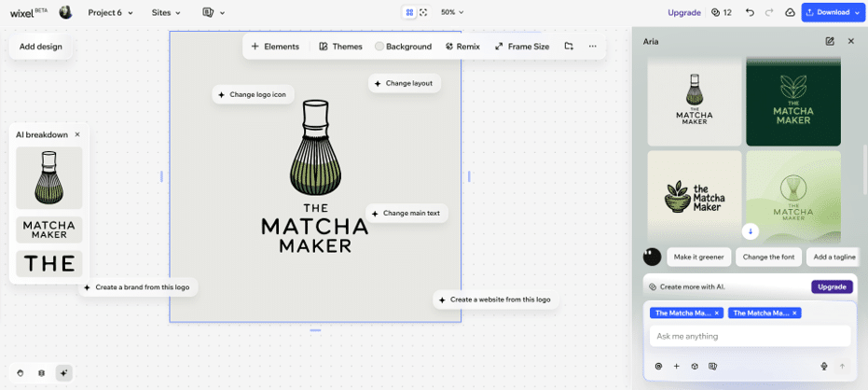The width and height of the screenshot is (868, 390).
Task: Click Create a brand from this logo
Action: (x=137, y=287)
